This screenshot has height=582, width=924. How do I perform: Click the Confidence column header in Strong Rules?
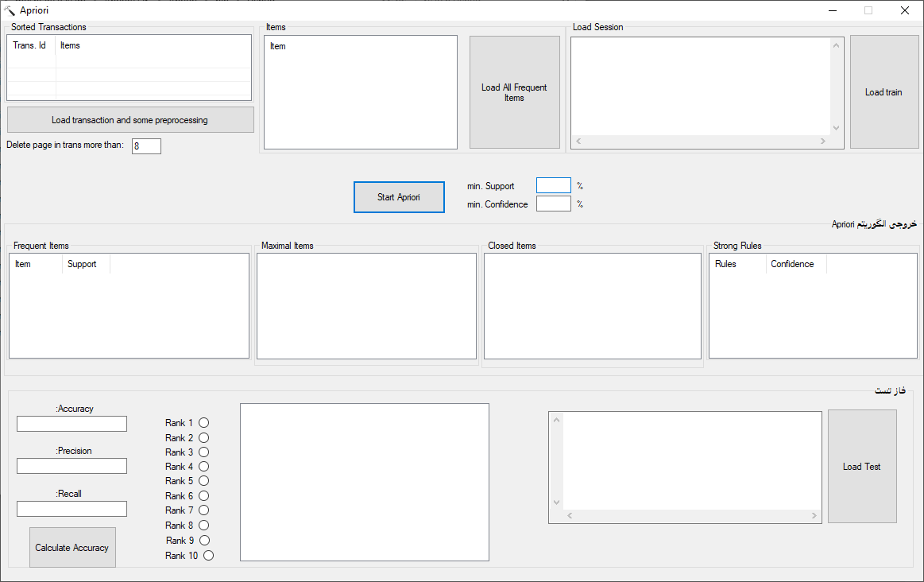(x=792, y=264)
